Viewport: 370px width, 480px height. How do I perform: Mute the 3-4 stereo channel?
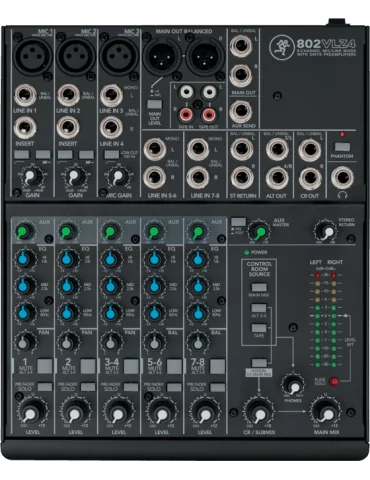point(131,366)
